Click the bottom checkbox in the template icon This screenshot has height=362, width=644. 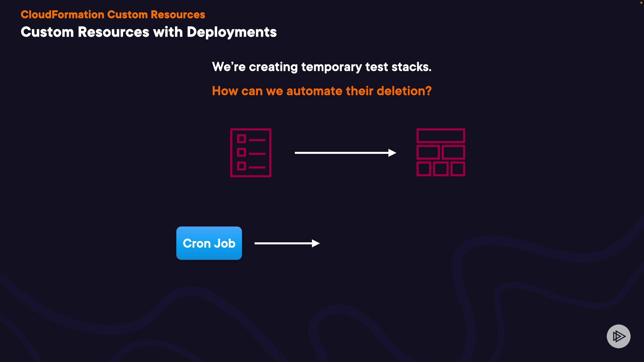pyautogui.click(x=241, y=166)
